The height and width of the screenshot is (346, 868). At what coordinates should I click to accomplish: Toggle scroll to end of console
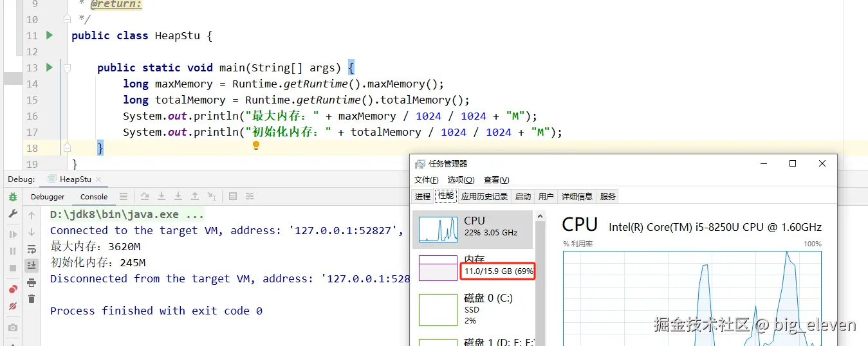[32, 266]
